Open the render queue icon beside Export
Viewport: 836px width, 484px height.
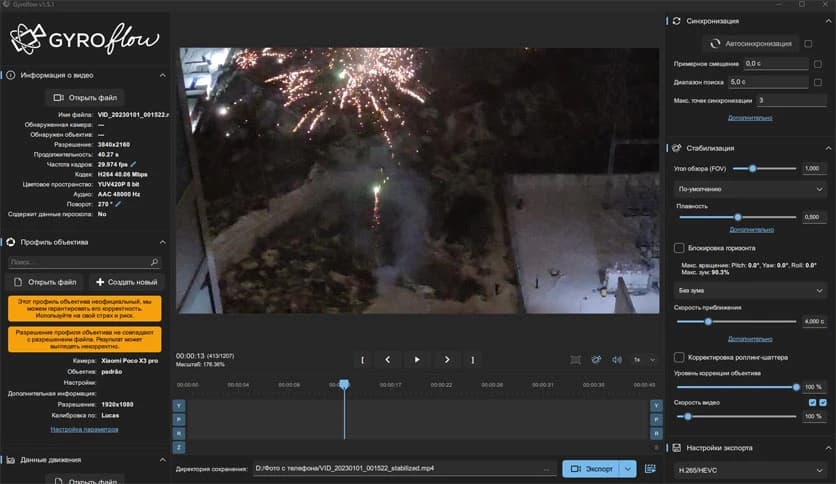click(650, 469)
